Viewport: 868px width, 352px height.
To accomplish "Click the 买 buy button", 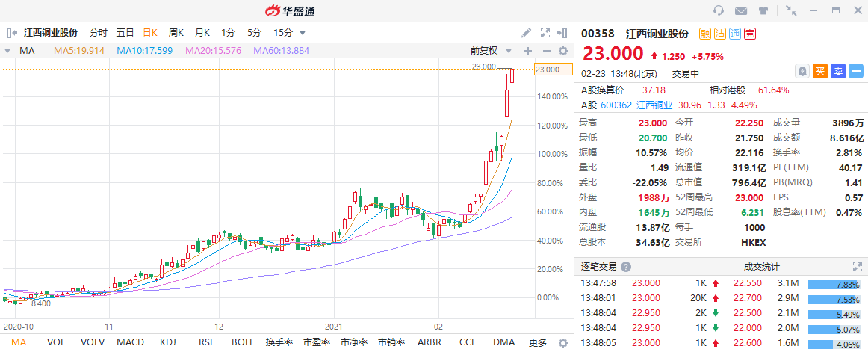I will 820,71.
